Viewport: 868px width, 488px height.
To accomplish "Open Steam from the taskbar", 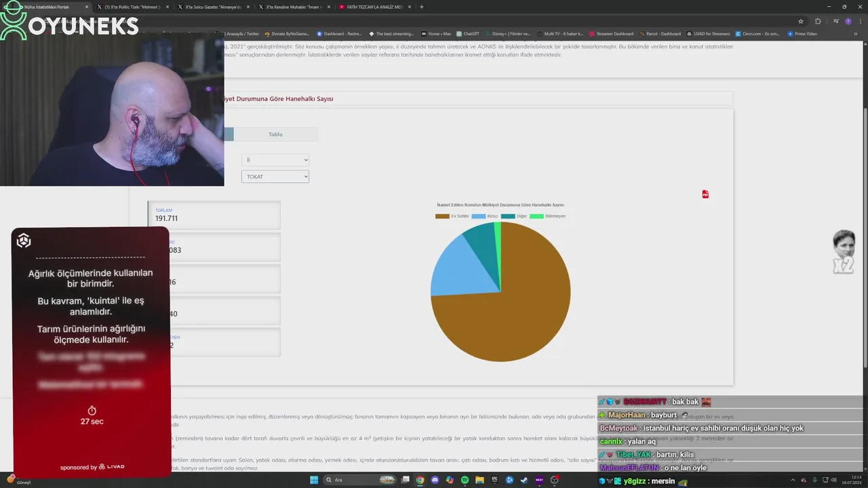I will (x=524, y=480).
